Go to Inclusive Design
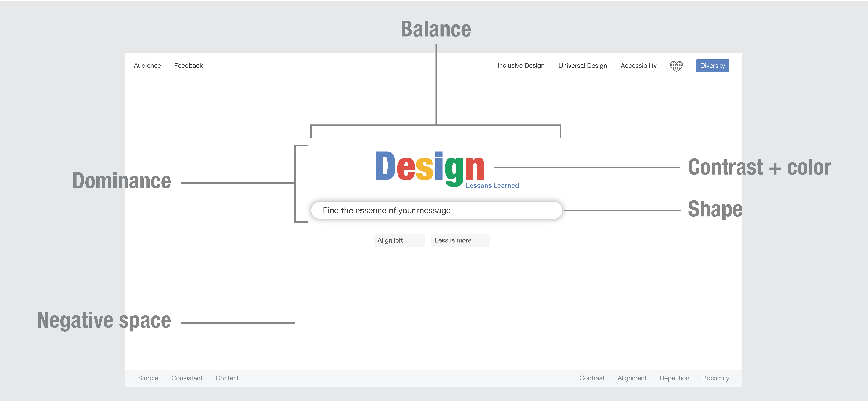Viewport: 868px width, 401px height. click(x=521, y=66)
